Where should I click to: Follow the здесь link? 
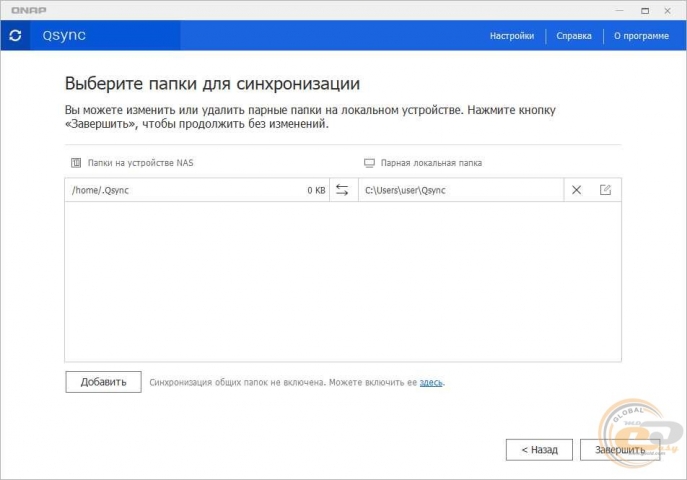[x=431, y=382]
